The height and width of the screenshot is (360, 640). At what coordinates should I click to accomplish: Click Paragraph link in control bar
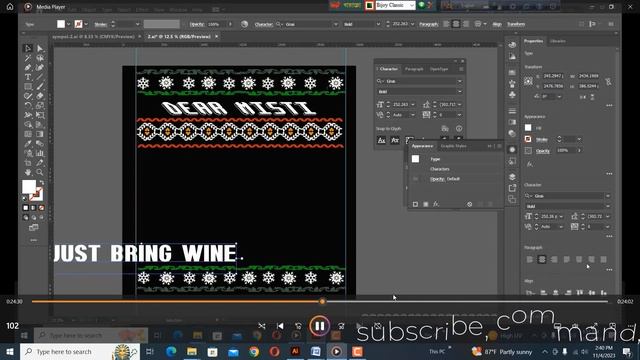429,24
